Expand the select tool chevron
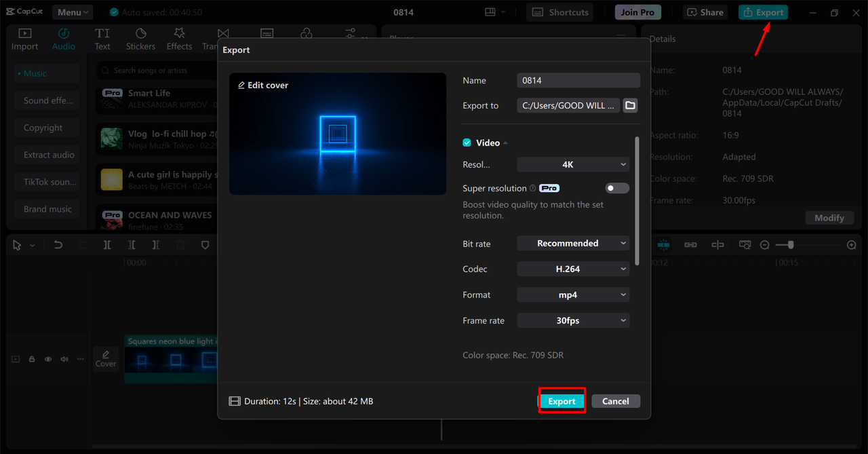The height and width of the screenshot is (454, 868). point(33,246)
